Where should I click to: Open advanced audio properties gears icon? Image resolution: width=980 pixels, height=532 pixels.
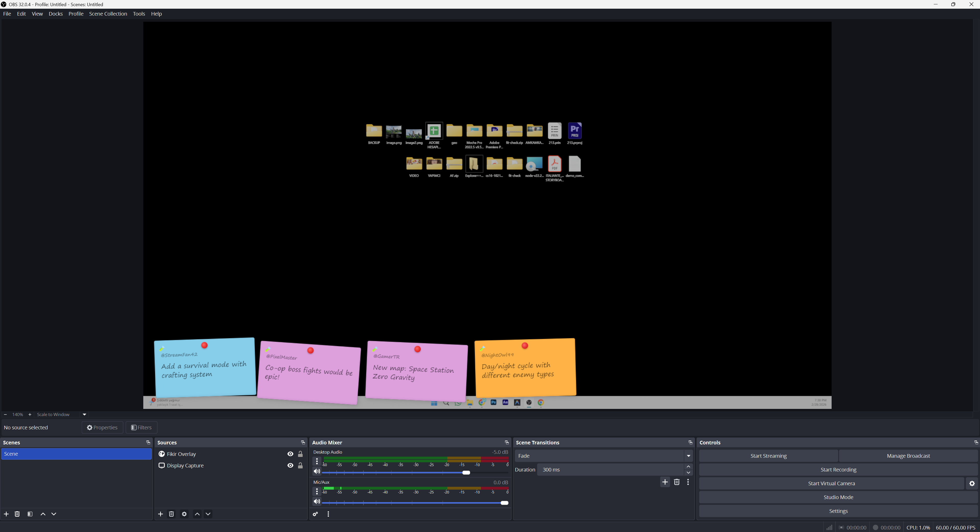315,514
